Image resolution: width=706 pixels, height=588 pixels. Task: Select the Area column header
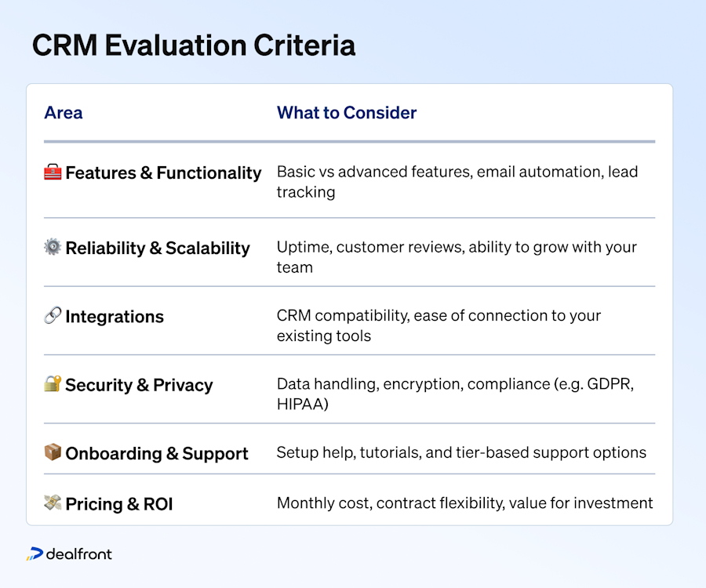[64, 113]
